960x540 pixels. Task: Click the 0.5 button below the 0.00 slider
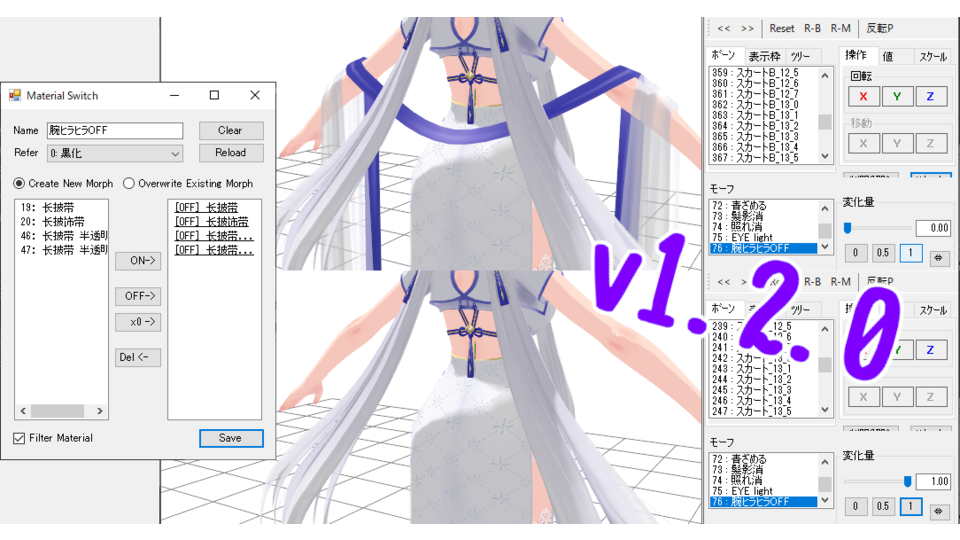pos(882,253)
